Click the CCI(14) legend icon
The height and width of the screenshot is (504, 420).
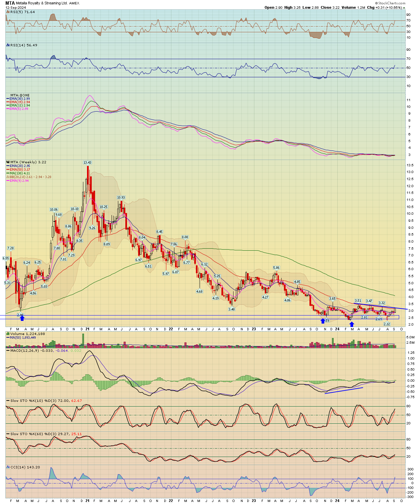point(8,467)
